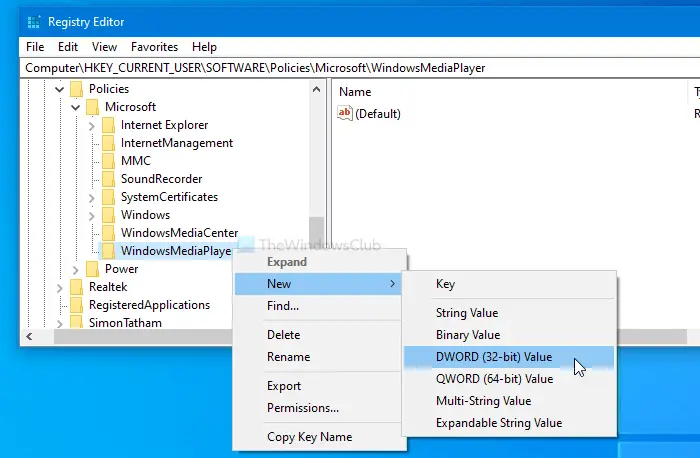Click the tree scroll-up arrow

click(x=317, y=89)
